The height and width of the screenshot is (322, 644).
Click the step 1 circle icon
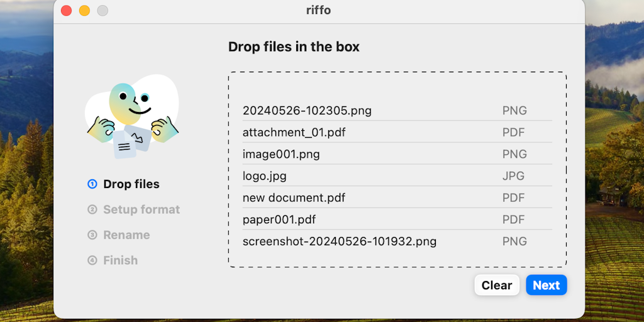(92, 184)
